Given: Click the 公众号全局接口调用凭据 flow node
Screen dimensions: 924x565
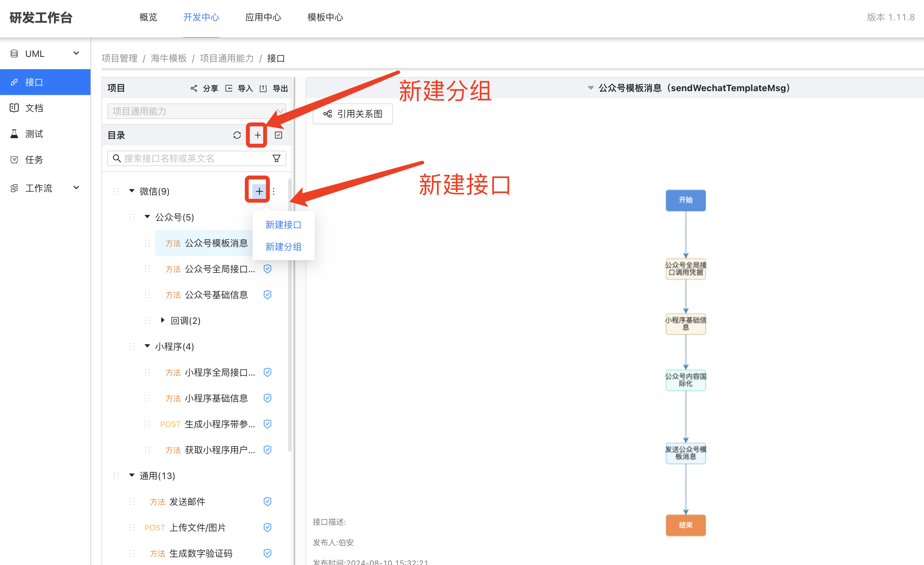Looking at the screenshot, I should click(686, 269).
